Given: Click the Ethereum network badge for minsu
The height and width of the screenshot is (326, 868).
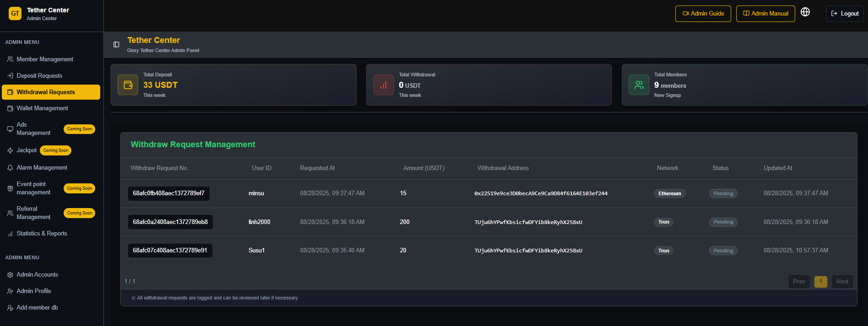Looking at the screenshot, I should coord(669,194).
